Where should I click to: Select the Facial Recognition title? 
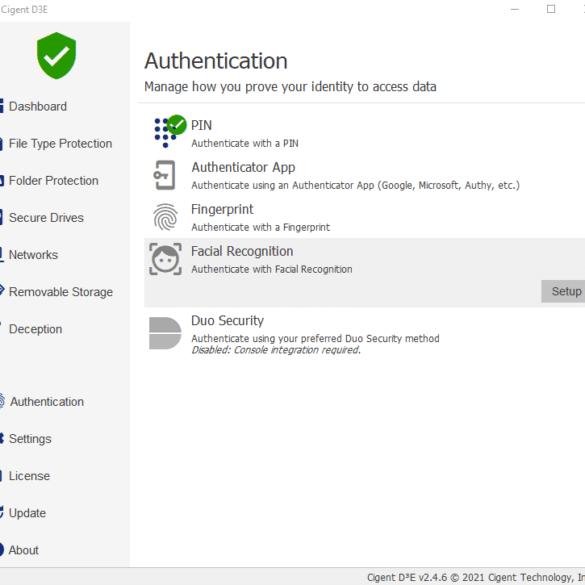(242, 251)
